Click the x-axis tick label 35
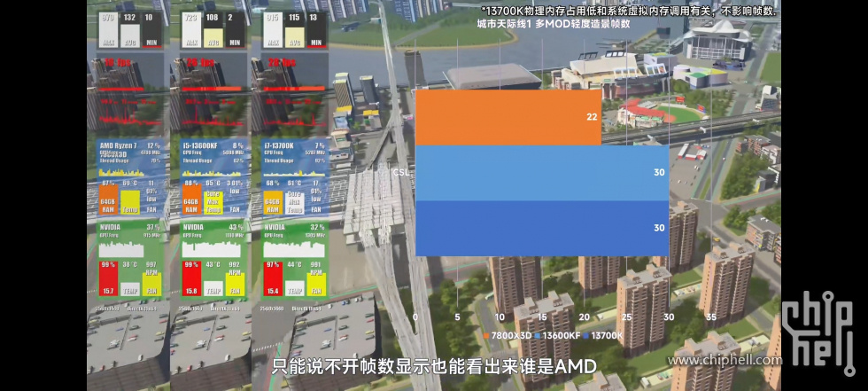This screenshot has width=868, height=391. (x=711, y=317)
